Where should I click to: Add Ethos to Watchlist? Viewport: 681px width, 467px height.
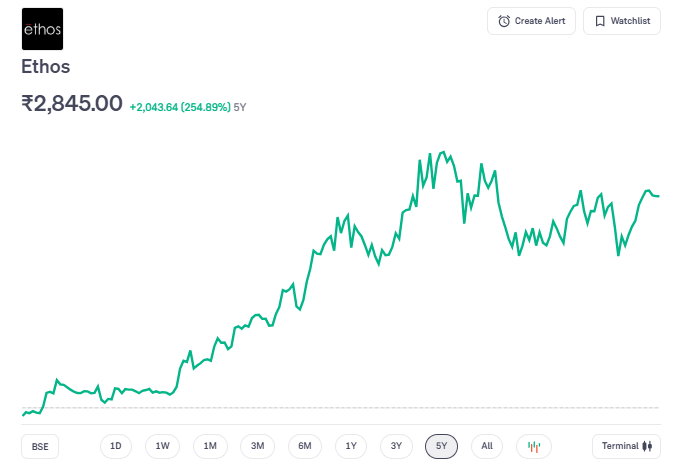(x=622, y=21)
